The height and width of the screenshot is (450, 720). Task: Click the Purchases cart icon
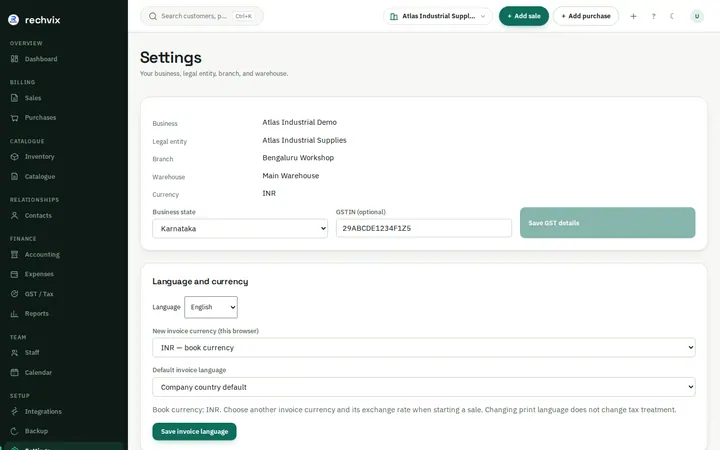point(14,118)
